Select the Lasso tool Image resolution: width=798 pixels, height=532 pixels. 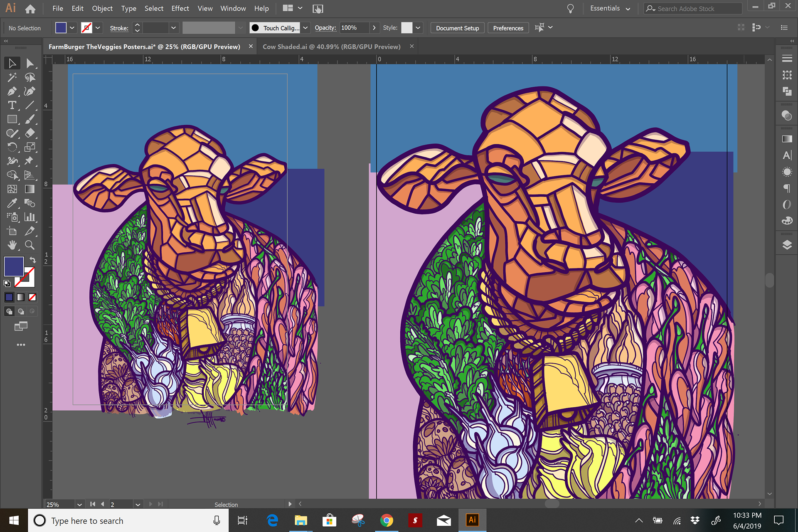point(30,77)
